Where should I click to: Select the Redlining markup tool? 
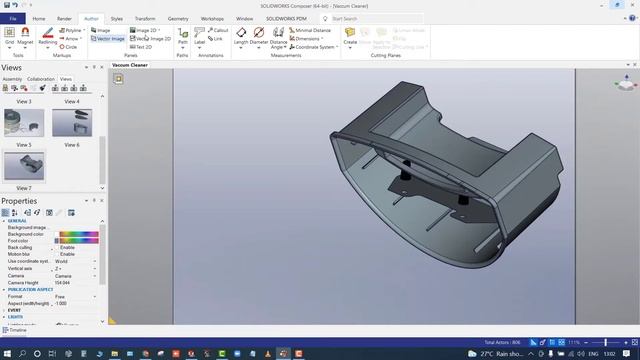point(48,36)
